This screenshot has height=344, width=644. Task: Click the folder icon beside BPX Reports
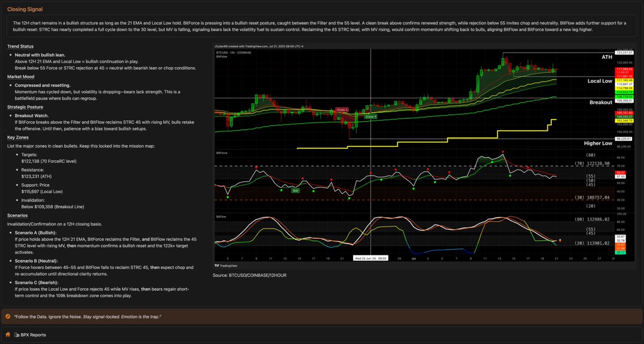tap(17, 335)
